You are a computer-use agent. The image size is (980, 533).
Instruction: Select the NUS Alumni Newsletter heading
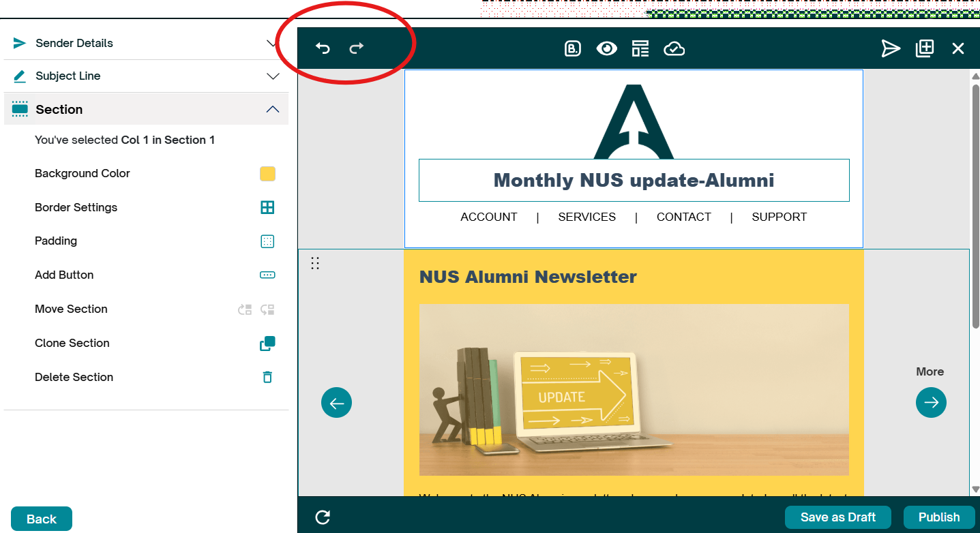(x=528, y=277)
